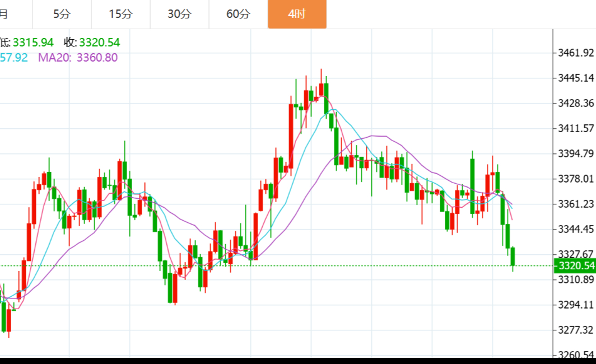Click the 3411.57 price axis label
Image resolution: width=596 pixels, height=364 pixels.
click(575, 128)
